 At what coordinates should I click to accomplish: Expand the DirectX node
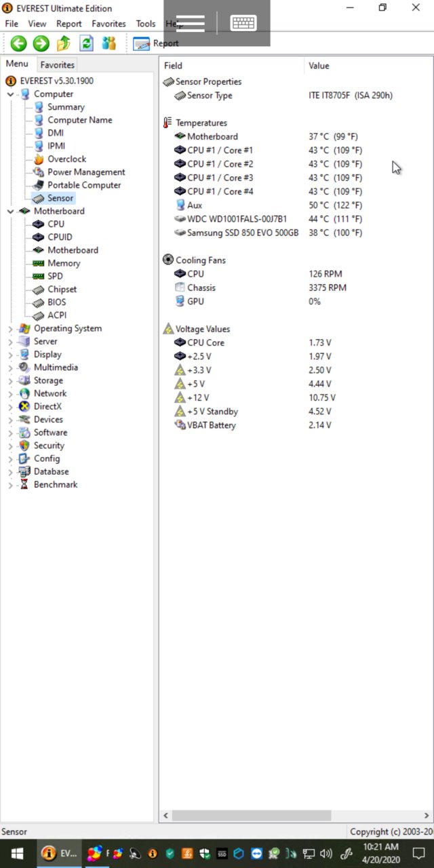(x=10, y=406)
